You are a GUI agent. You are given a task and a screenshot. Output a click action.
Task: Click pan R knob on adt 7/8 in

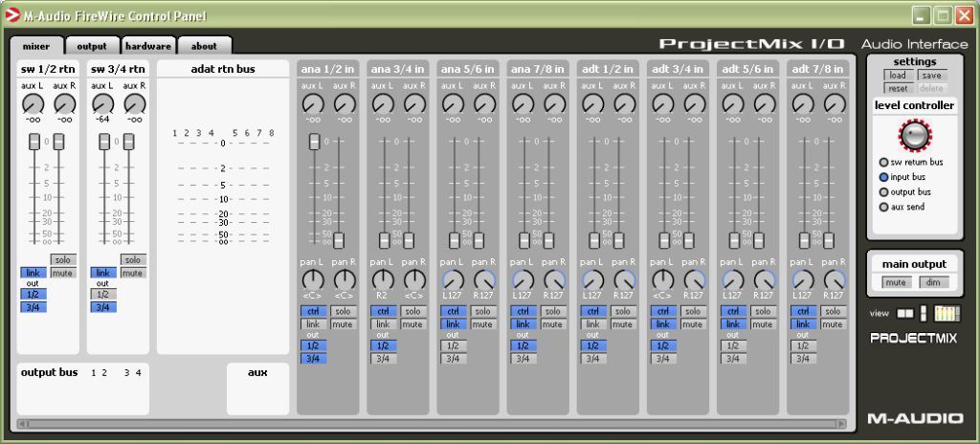(x=835, y=279)
